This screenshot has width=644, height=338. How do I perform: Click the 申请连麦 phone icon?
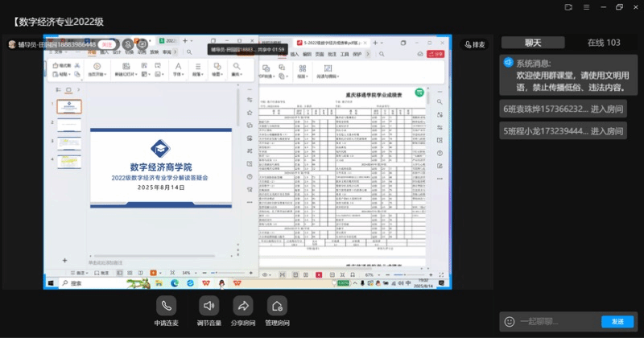(167, 306)
